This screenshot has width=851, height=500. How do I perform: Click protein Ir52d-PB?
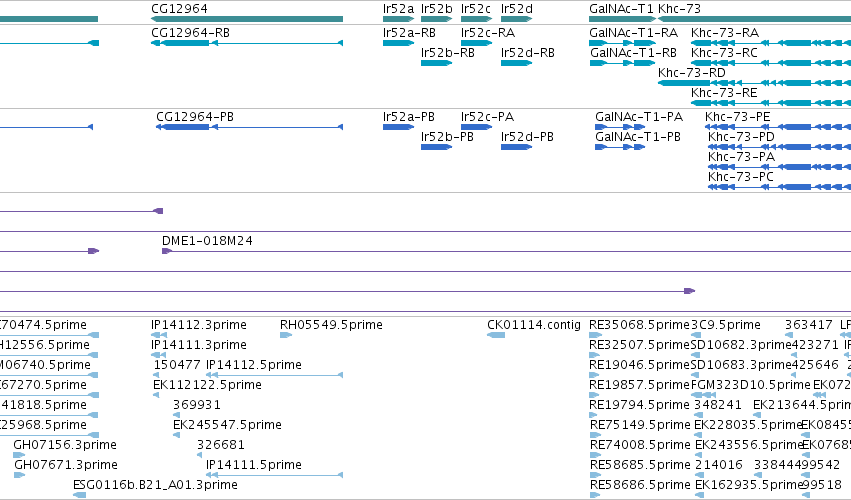click(x=527, y=137)
